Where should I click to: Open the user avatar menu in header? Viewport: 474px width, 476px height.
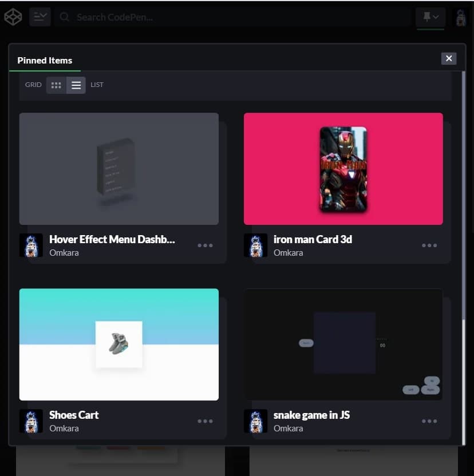tap(461, 18)
